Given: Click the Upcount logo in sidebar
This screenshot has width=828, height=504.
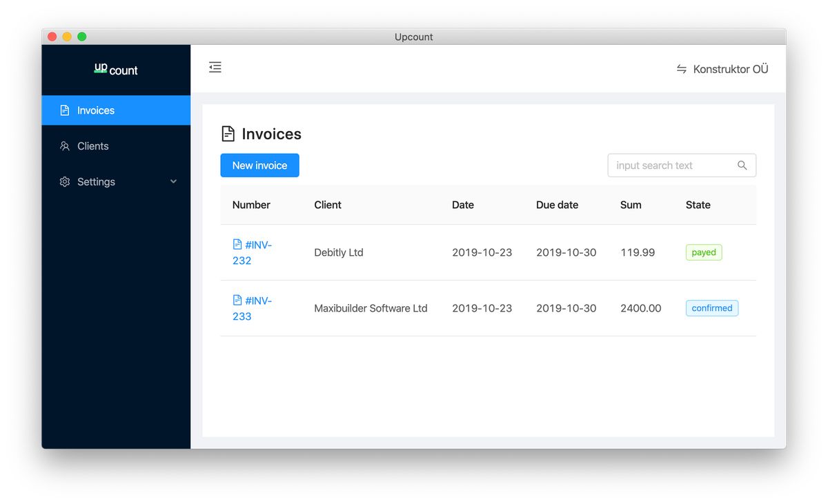Looking at the screenshot, I should 116,69.
